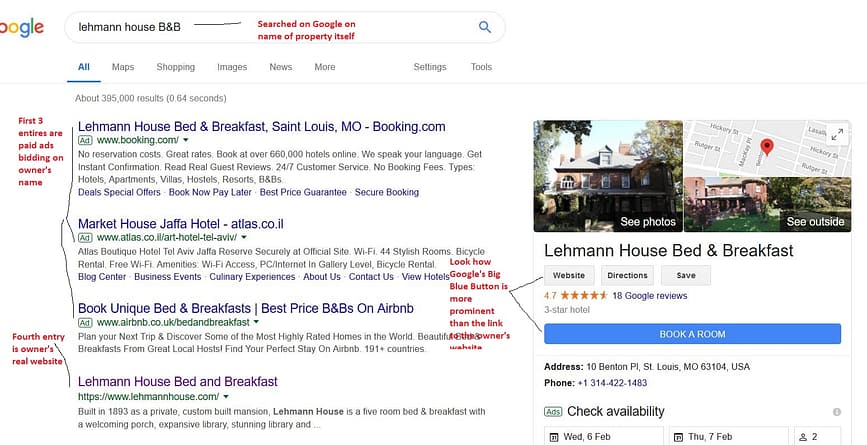This screenshot has width=867, height=445.
Task: Open Market House Jaffa Hotel ad title
Action: click(181, 224)
